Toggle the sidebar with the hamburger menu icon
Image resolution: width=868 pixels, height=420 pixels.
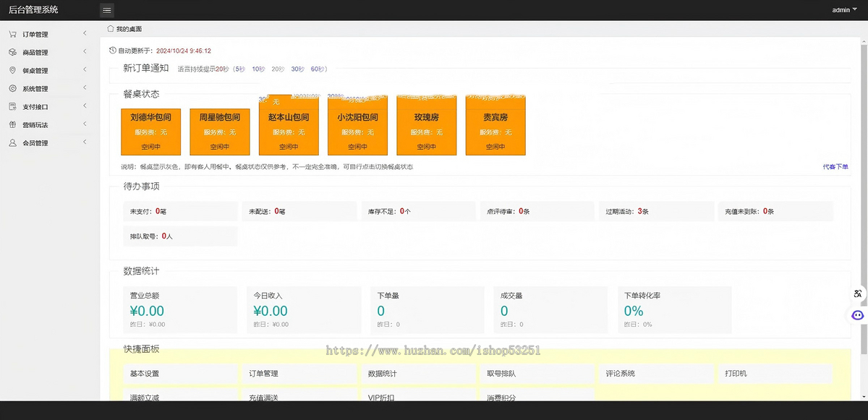coord(106,10)
